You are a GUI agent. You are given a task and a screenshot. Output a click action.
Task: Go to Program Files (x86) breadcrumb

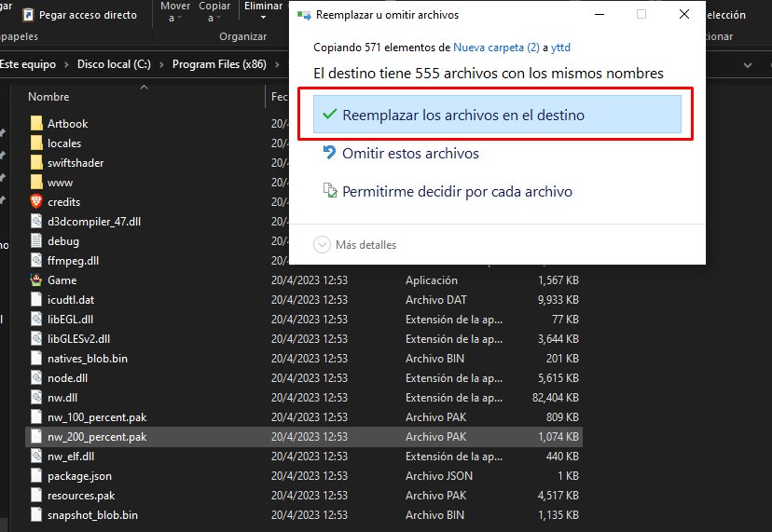pos(219,64)
